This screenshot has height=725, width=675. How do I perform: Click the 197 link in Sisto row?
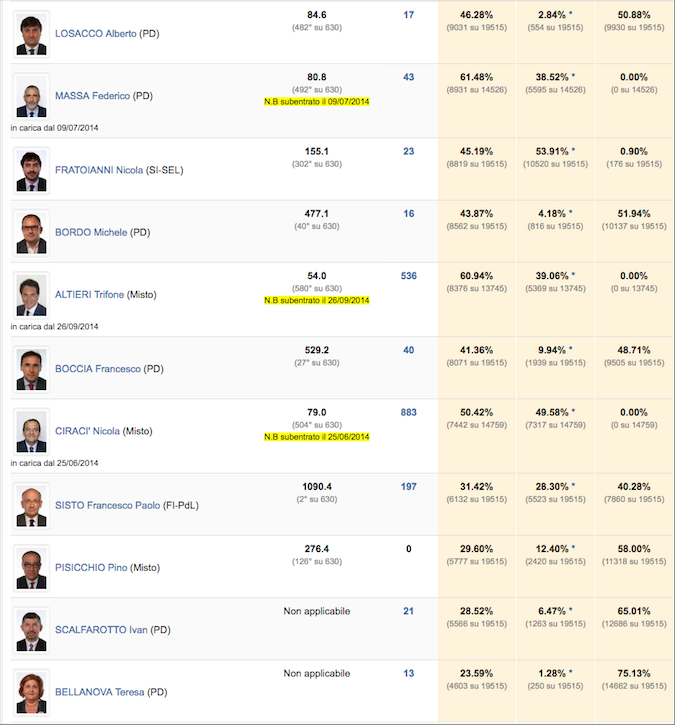(x=409, y=487)
